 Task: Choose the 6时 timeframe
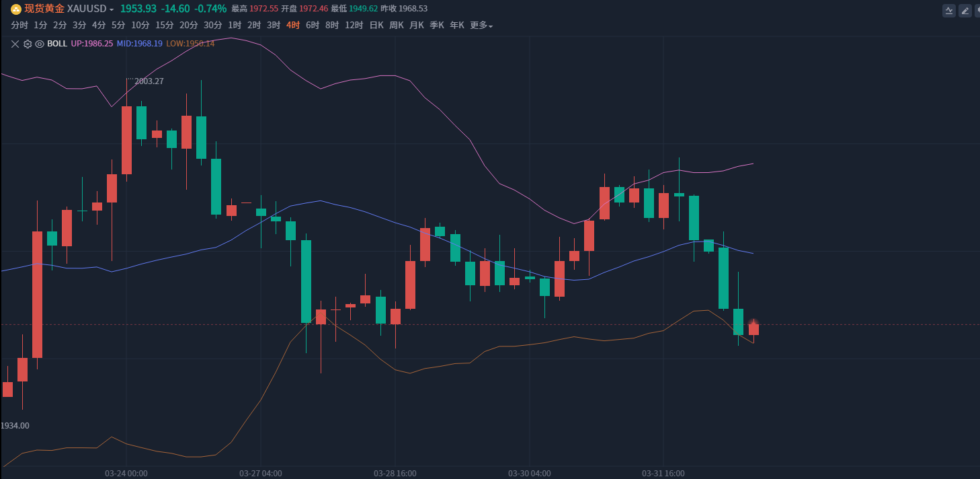pos(313,26)
